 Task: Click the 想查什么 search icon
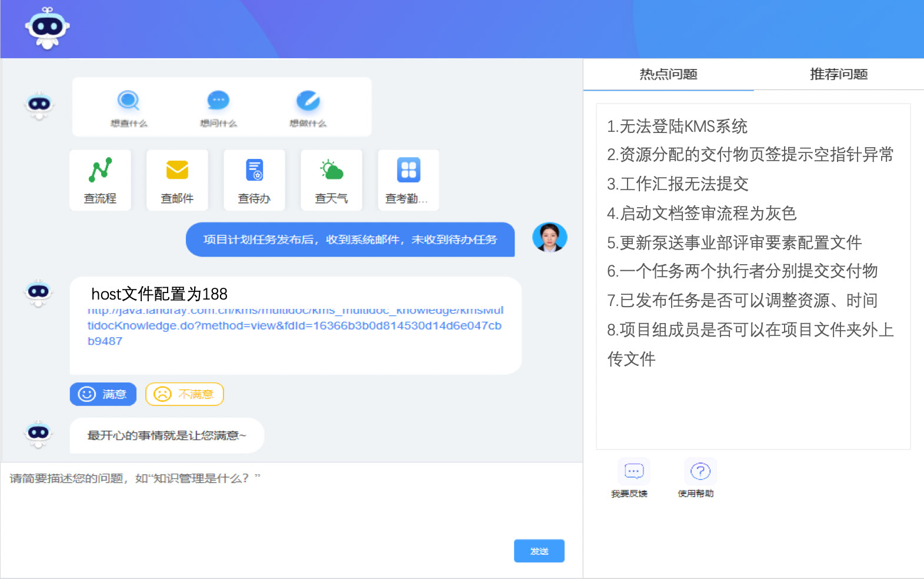click(128, 101)
